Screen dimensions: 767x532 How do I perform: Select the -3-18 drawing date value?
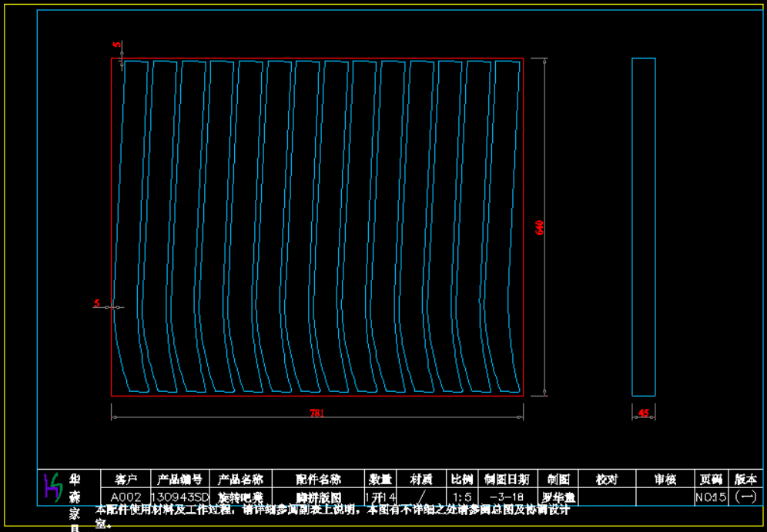pos(507,497)
